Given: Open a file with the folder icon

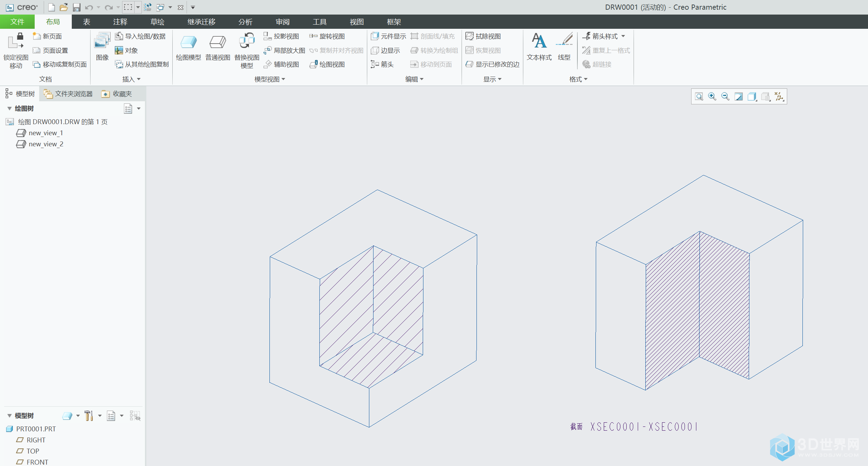Looking at the screenshot, I should tap(63, 7).
